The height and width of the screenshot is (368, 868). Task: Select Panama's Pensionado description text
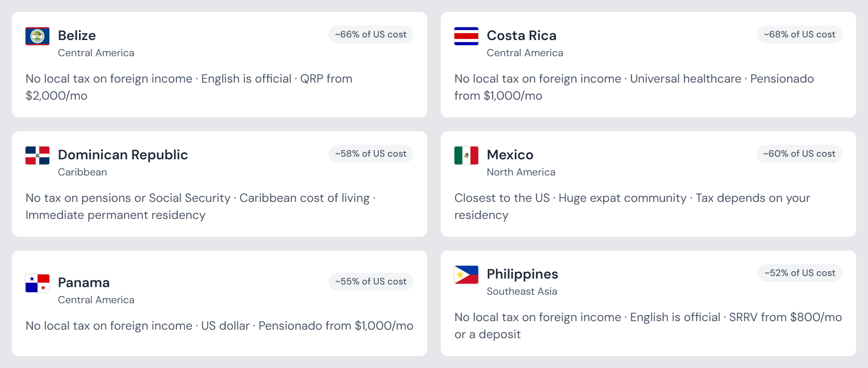220,326
